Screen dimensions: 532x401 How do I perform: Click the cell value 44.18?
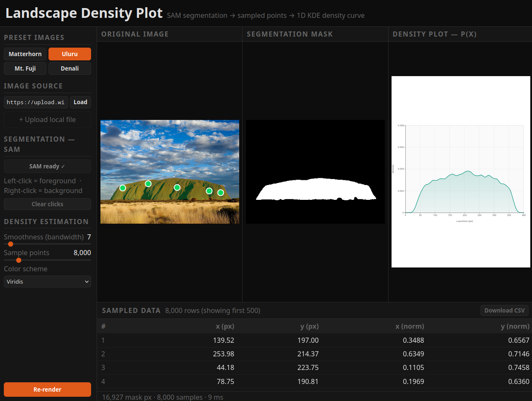click(x=225, y=367)
